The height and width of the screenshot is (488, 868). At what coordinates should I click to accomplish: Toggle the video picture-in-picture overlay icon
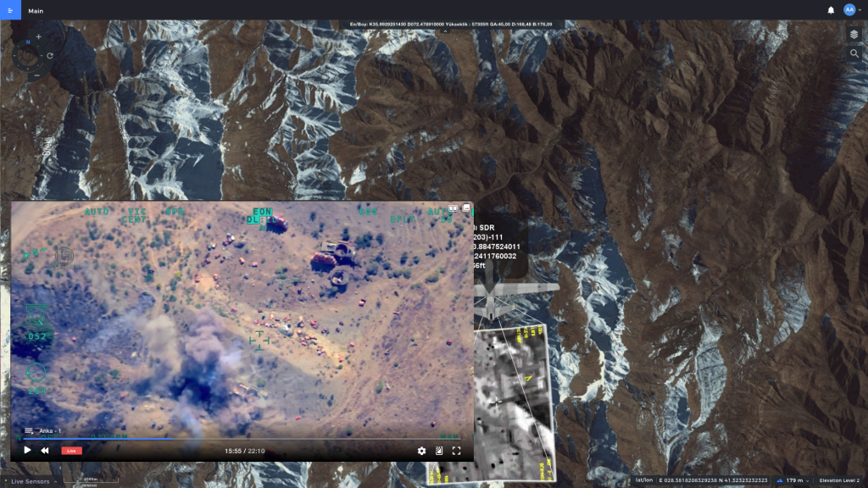439,451
